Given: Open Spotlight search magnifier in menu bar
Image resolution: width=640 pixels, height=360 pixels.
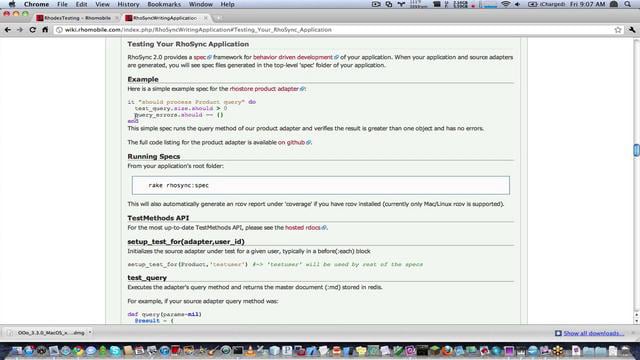Looking at the screenshot, I should 628,4.
